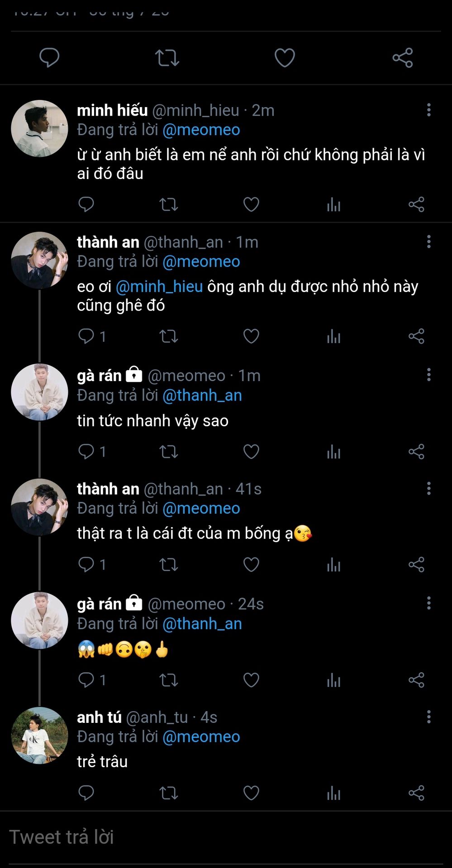Reply to the main tweet via bubble icon
Screen dimensions: 452x868
pos(49,58)
